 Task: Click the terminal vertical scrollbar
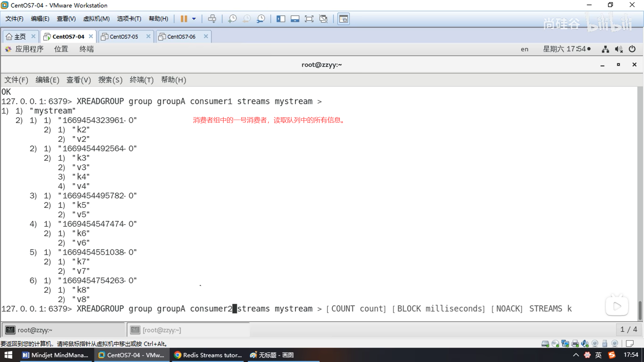[640, 310]
